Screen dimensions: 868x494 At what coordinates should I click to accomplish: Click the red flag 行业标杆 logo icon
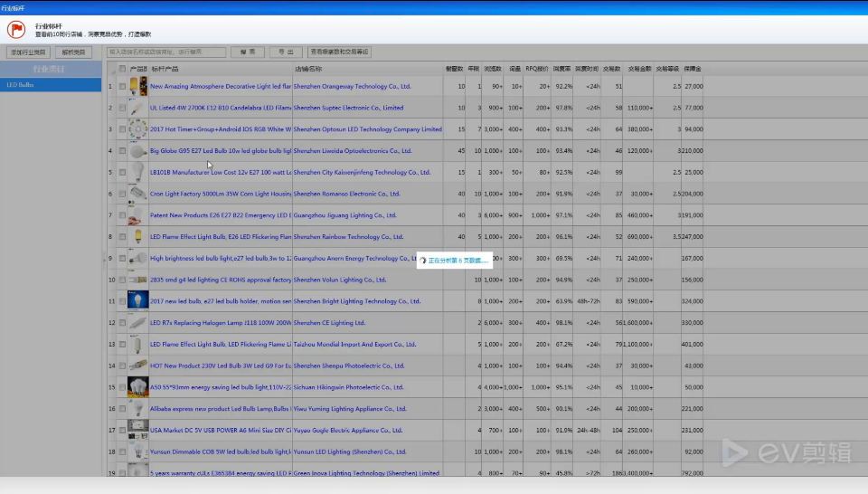point(16,29)
